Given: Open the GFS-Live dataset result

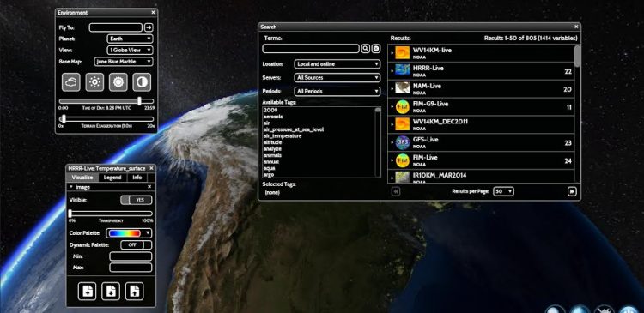Looking at the screenshot, I should coord(482,142).
